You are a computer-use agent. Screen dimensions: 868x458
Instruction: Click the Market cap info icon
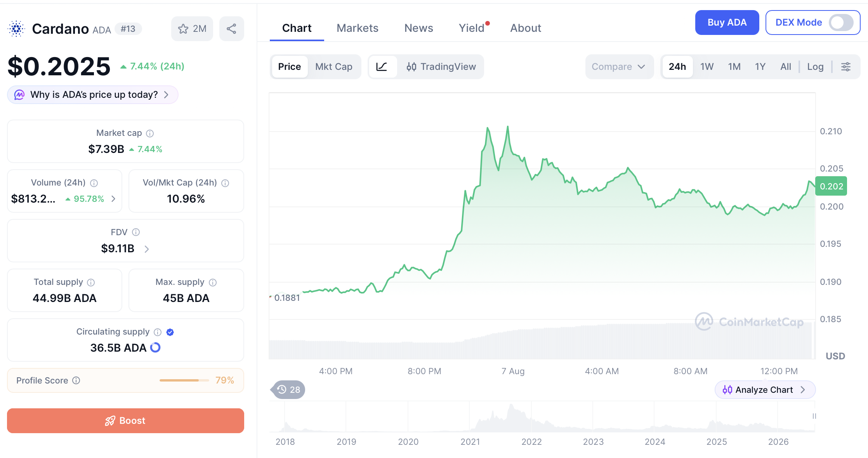pyautogui.click(x=150, y=134)
